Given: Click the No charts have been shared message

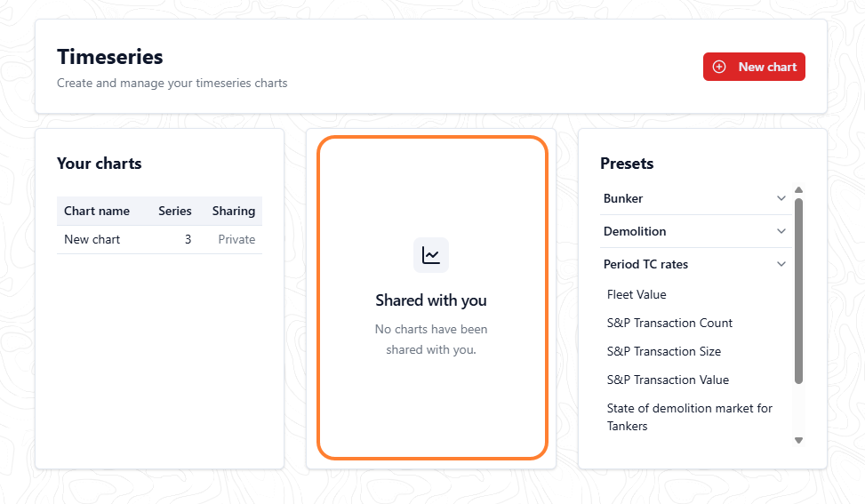Looking at the screenshot, I should pyautogui.click(x=431, y=340).
